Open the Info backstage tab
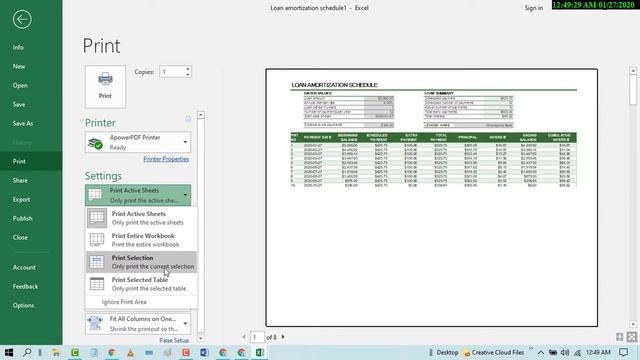 [x=18, y=47]
